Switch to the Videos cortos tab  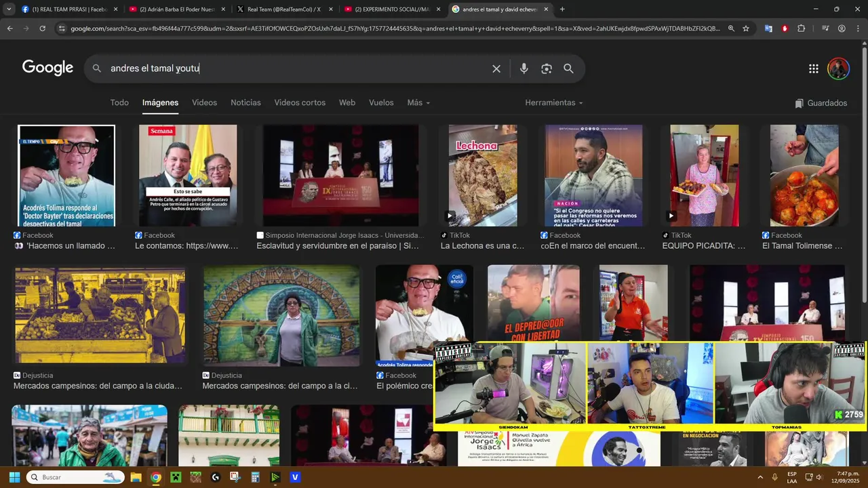(300, 102)
